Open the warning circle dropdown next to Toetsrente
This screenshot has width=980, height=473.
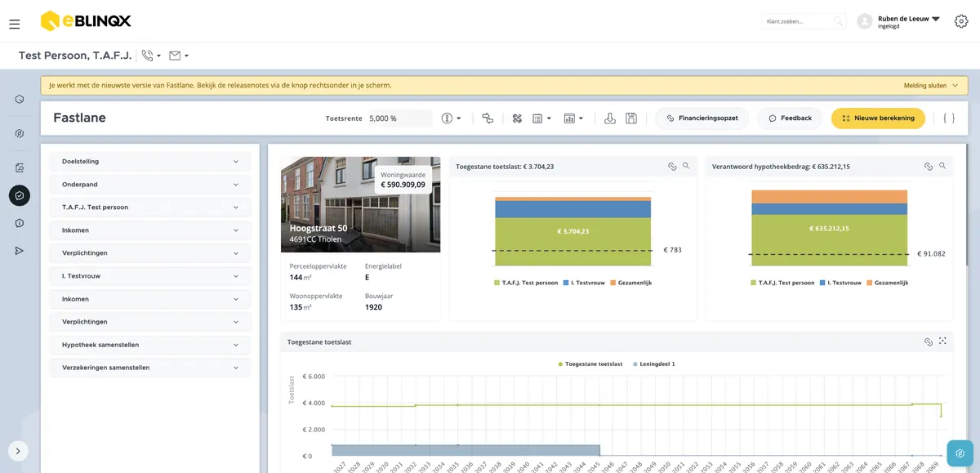pyautogui.click(x=452, y=118)
